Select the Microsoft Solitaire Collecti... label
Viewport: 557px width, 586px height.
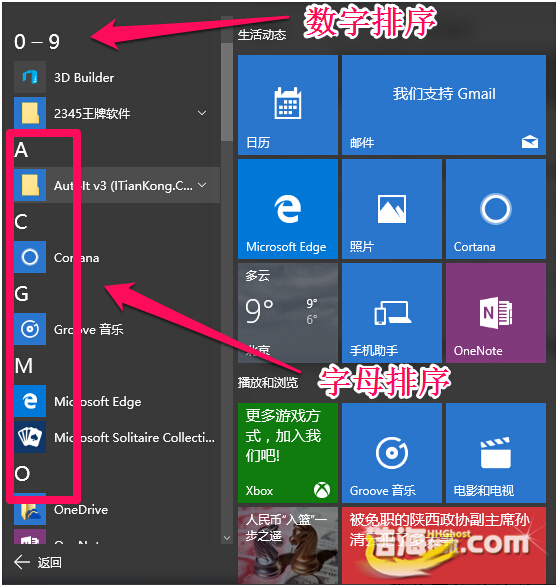(x=134, y=437)
